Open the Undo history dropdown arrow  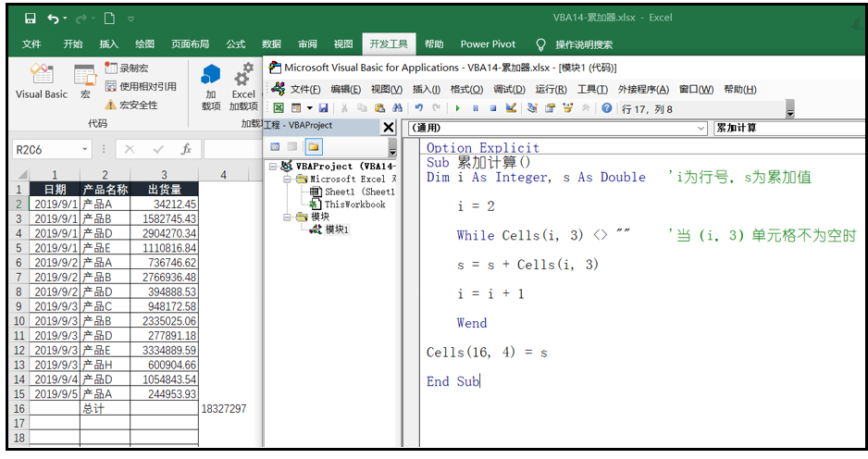pyautogui.click(x=66, y=19)
